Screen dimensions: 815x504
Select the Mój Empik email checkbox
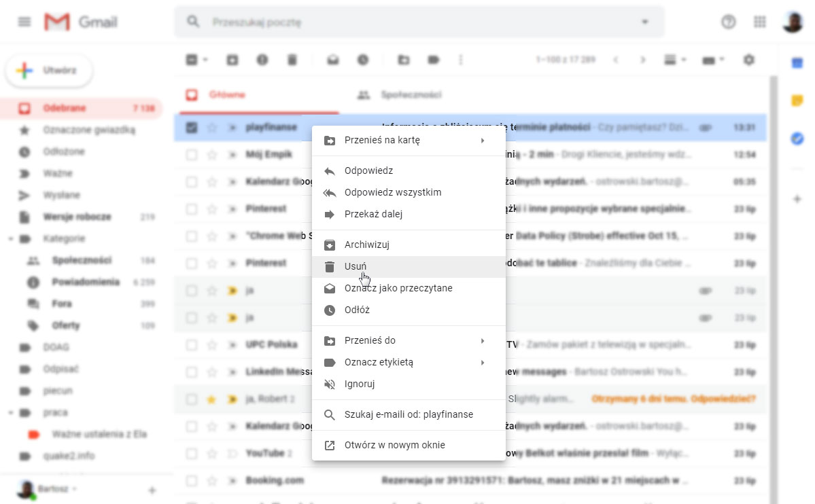192,154
